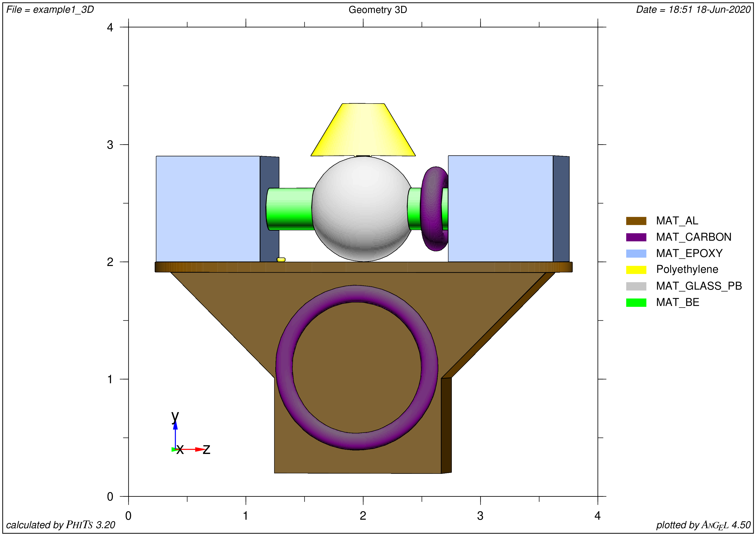Select the Polyethylene legend label
756x536 pixels.
click(687, 270)
